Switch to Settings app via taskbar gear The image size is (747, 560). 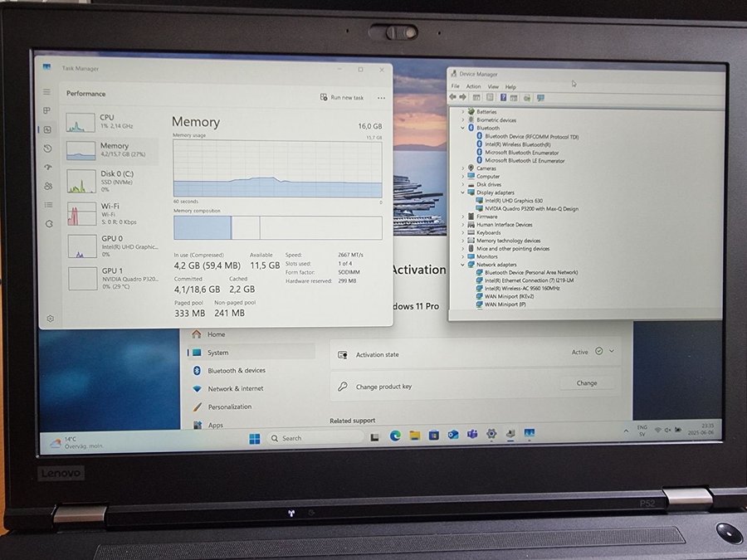(x=491, y=433)
